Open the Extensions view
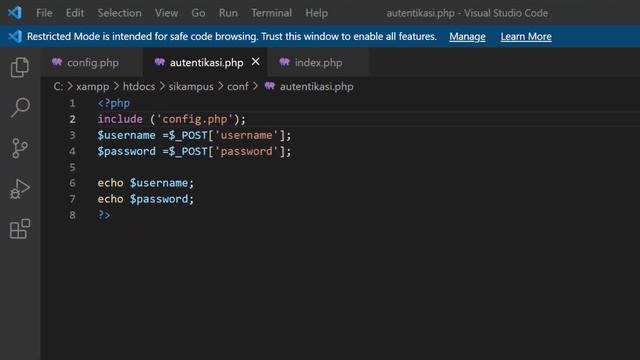Screen dimensions: 640x360 click(20, 229)
